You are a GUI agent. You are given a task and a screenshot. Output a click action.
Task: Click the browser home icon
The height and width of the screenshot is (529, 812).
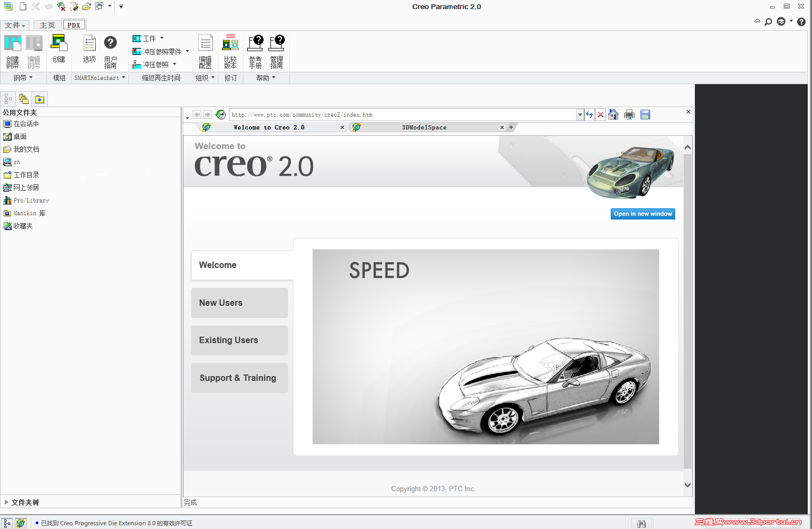coord(613,115)
